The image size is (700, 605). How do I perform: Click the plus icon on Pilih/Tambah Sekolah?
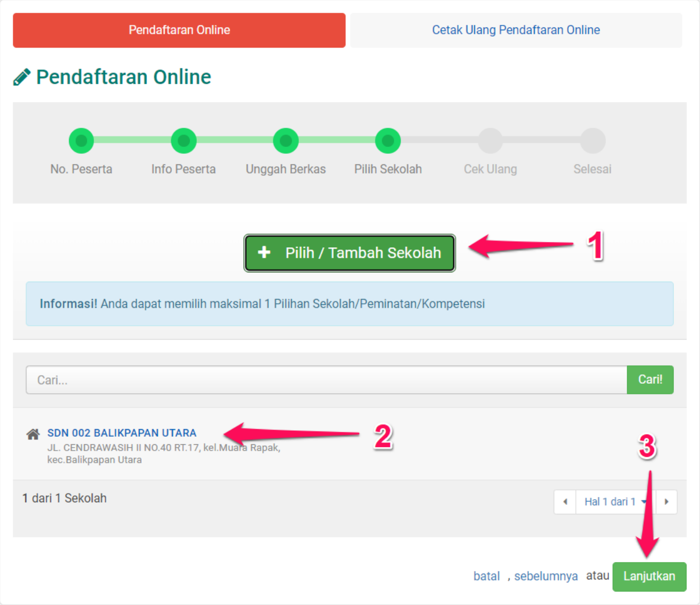coord(264,253)
